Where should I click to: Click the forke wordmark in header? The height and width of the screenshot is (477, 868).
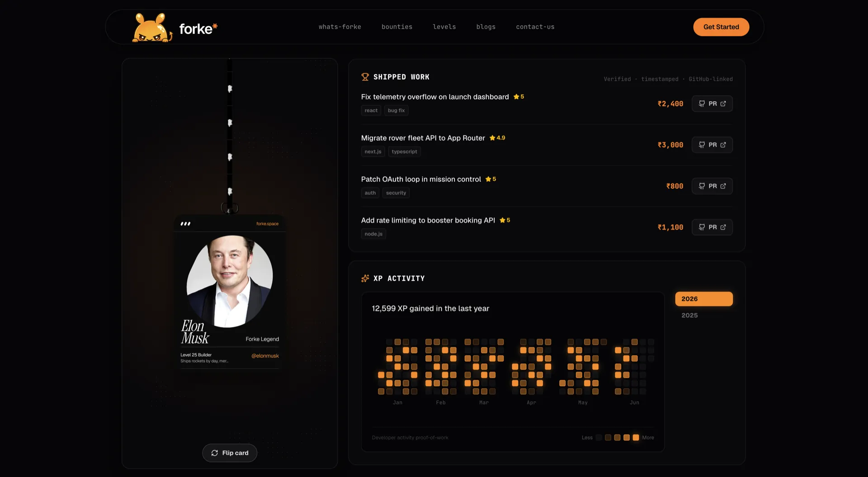click(198, 29)
